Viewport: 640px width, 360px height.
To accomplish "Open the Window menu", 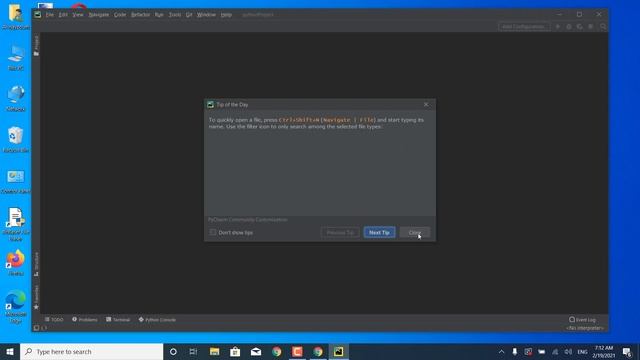I will click(206, 15).
